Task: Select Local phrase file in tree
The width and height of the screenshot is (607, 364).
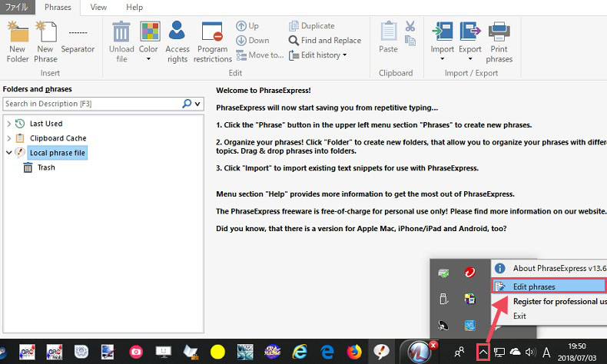Action: (x=58, y=153)
